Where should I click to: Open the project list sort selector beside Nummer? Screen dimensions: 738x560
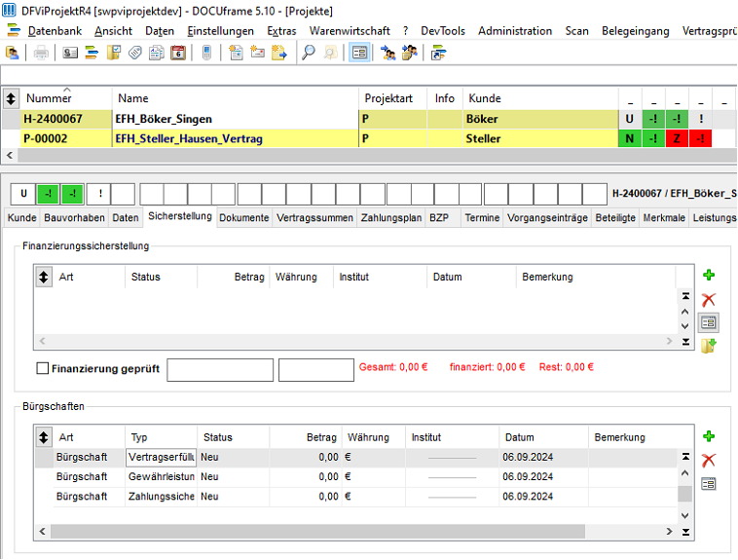click(11, 99)
